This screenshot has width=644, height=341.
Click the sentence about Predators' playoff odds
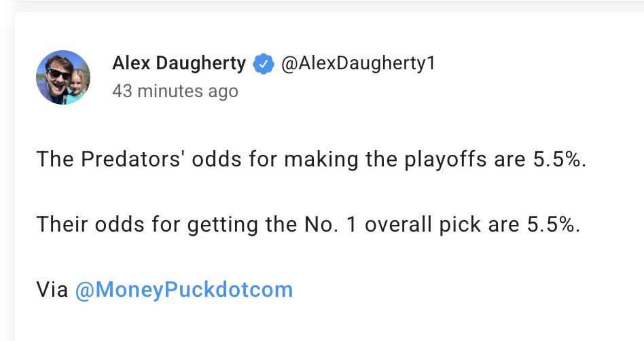(310, 160)
